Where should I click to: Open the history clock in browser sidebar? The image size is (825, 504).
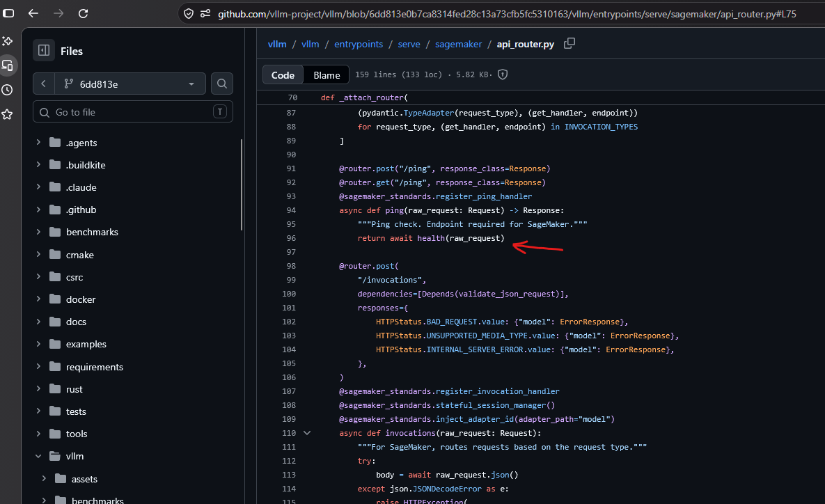tap(8, 90)
